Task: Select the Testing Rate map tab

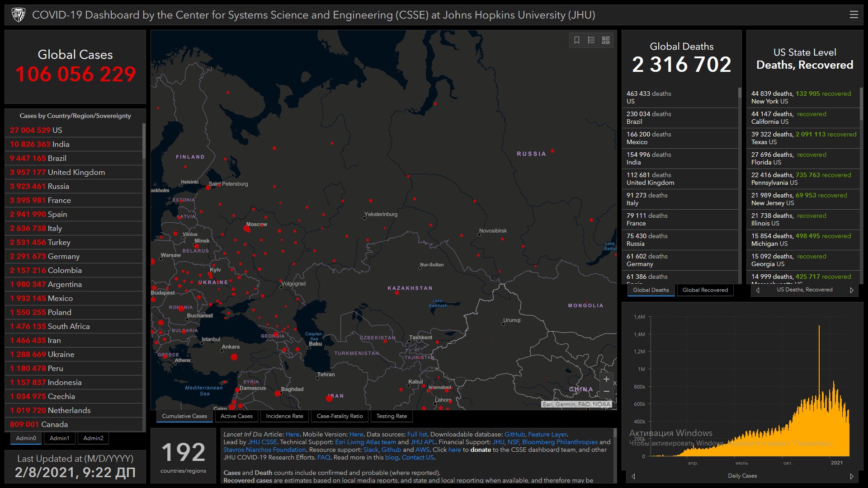Action: tap(392, 416)
